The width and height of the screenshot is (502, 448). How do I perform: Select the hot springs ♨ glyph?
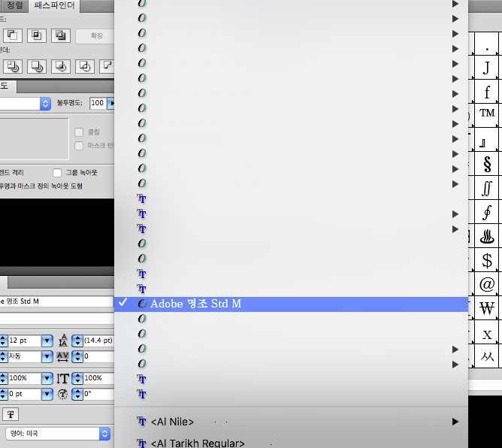coord(487,236)
